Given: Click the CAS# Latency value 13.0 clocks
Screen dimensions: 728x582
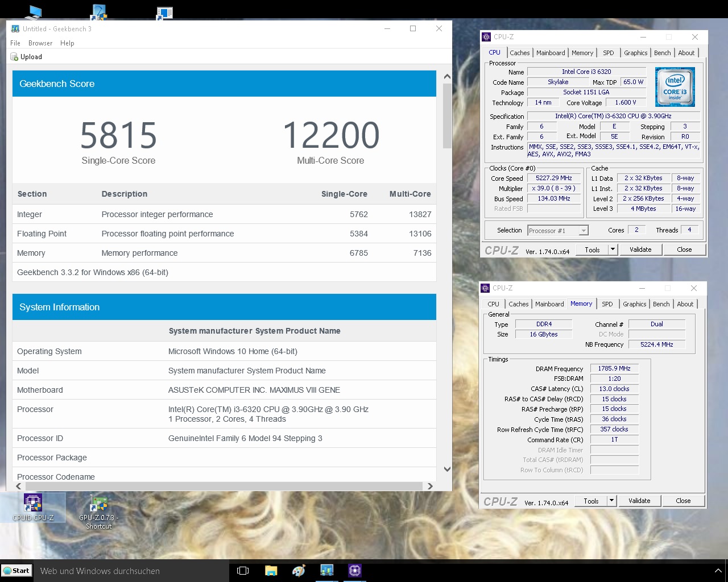Looking at the screenshot, I should point(614,389).
